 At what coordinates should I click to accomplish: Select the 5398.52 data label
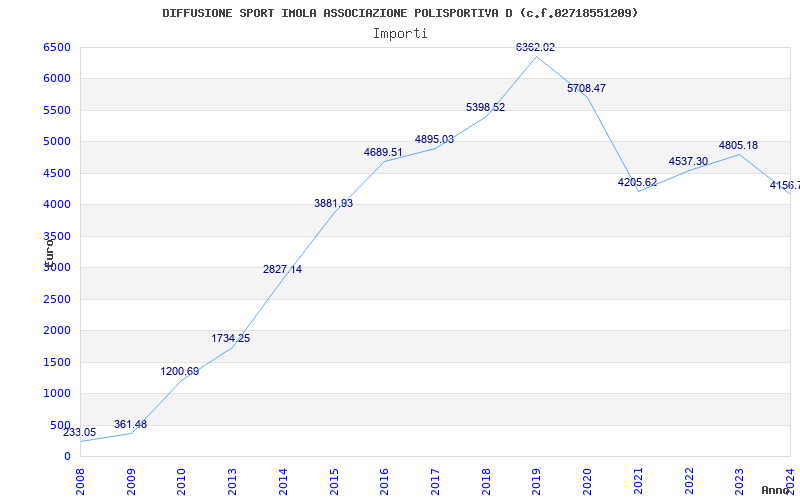[485, 108]
